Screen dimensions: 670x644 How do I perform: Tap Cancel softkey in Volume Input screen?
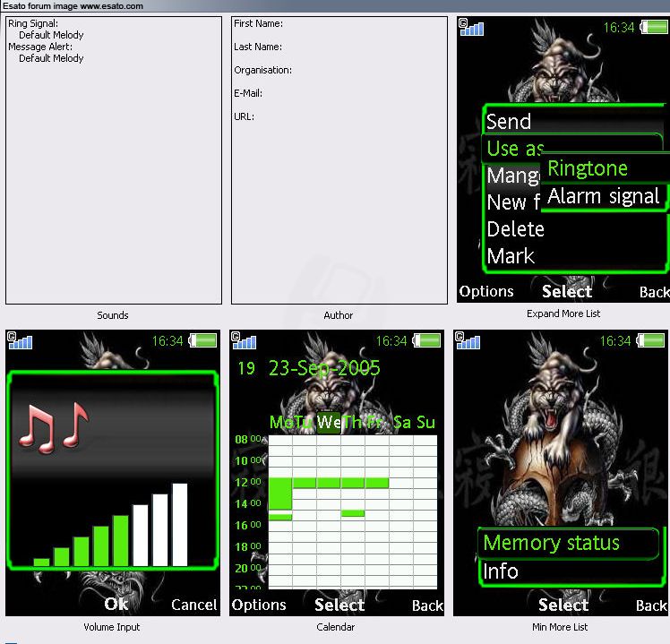pyautogui.click(x=194, y=605)
